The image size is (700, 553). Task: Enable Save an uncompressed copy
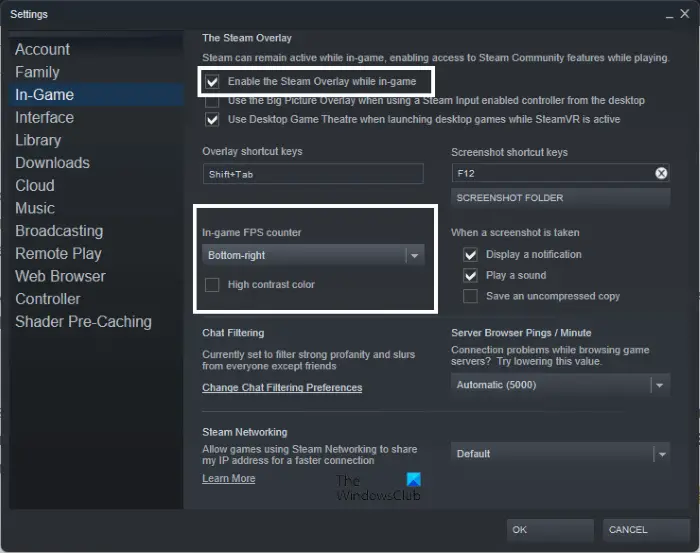(x=470, y=296)
